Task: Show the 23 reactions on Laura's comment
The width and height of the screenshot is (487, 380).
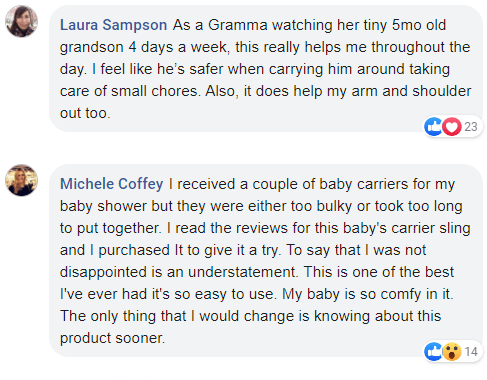Action: coord(471,127)
